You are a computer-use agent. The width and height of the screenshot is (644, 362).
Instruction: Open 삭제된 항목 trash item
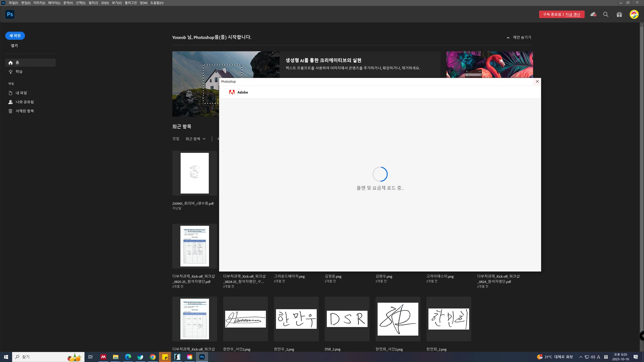click(x=24, y=111)
